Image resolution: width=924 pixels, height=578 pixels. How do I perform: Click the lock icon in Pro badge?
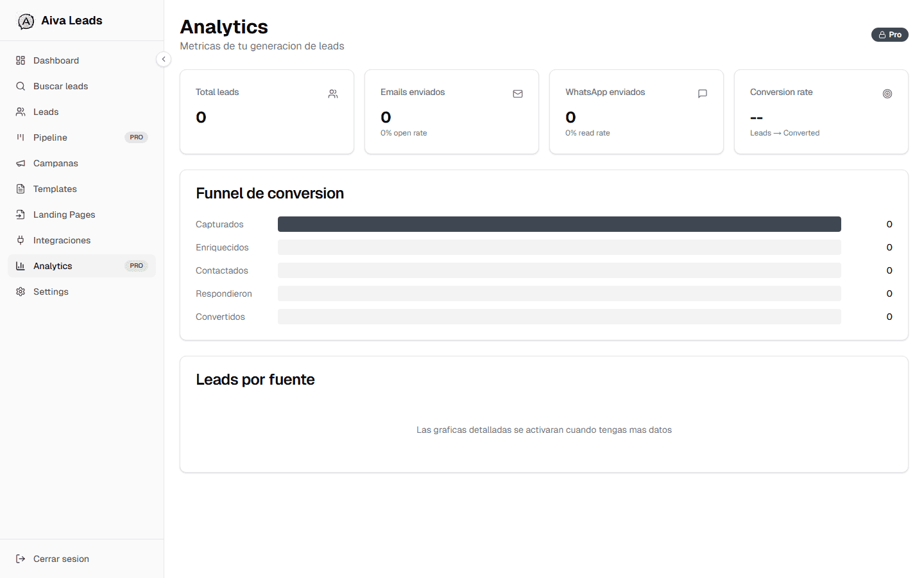click(882, 35)
